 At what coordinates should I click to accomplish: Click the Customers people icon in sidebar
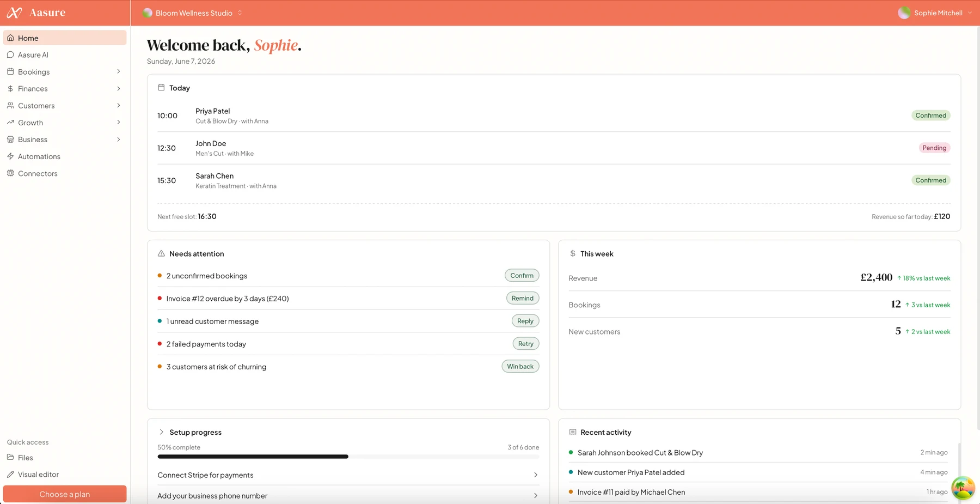(10, 105)
